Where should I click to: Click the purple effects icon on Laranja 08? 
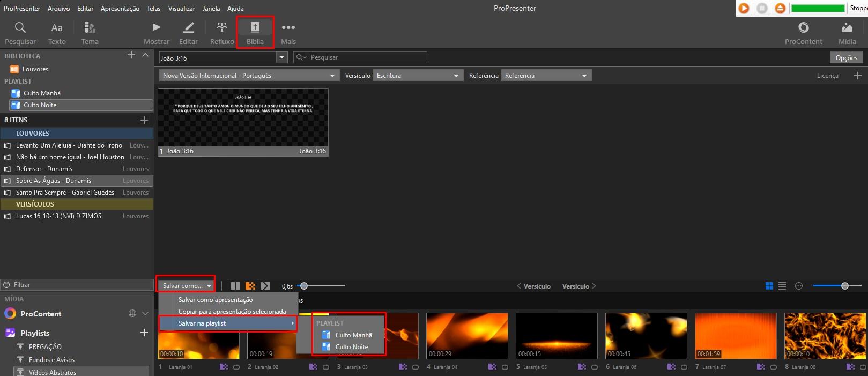pos(850,367)
